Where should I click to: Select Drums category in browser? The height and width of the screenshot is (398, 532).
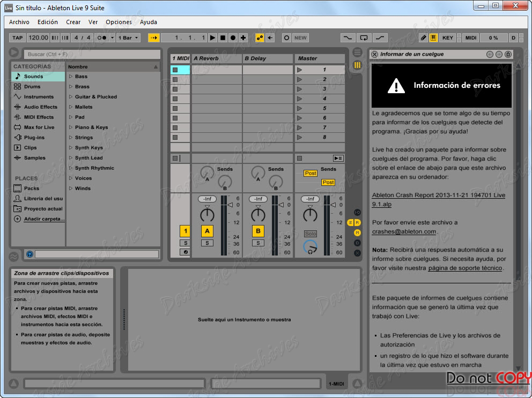(38, 86)
